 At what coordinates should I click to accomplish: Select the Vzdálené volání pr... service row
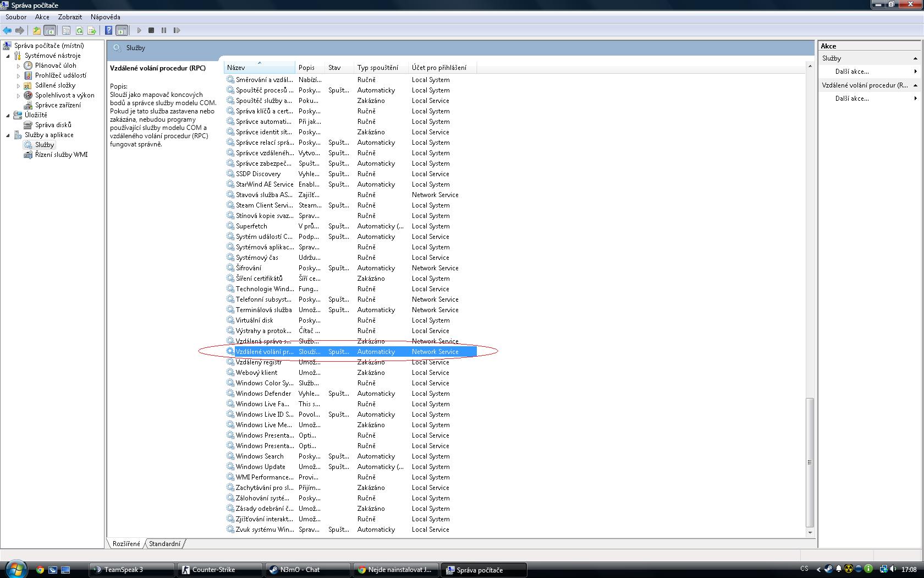350,352
